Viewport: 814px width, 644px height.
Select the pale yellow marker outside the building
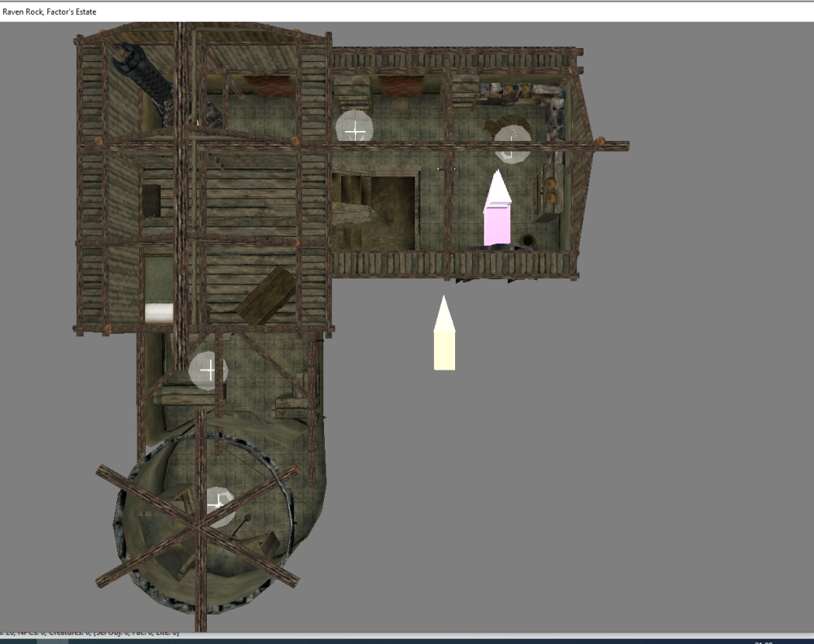[444, 333]
